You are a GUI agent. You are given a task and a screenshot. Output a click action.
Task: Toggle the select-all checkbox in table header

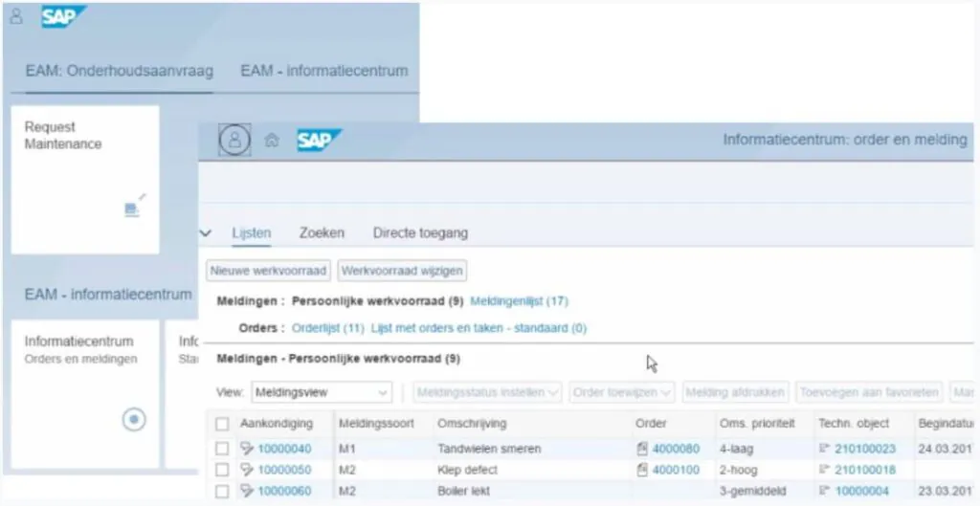point(222,424)
